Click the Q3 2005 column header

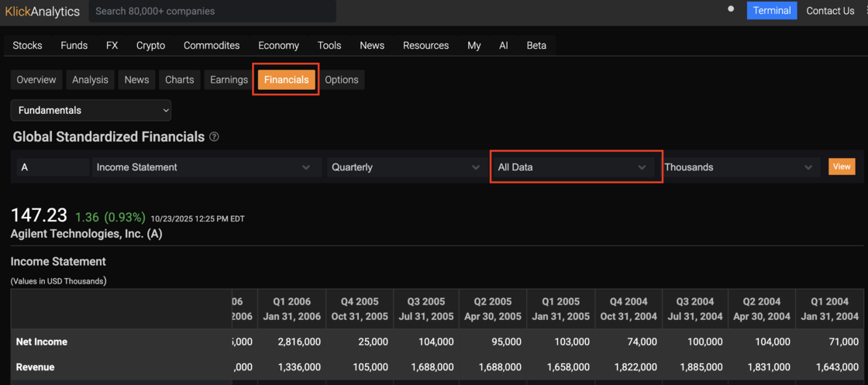[426, 309]
